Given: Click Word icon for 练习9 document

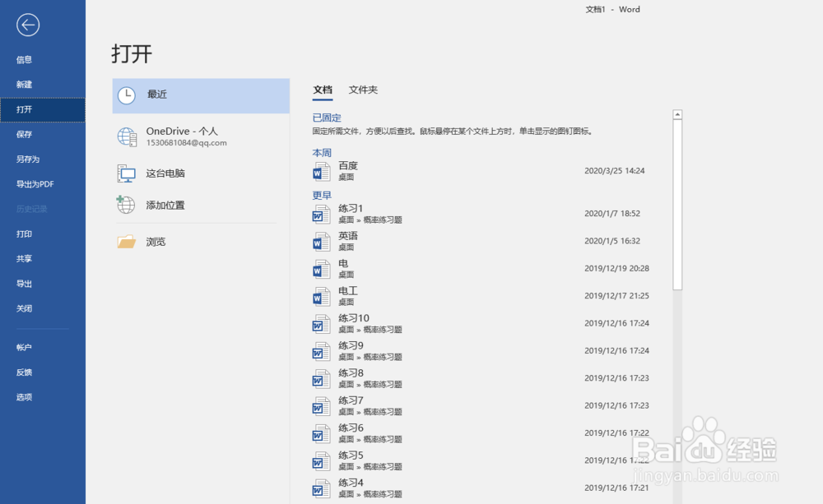Looking at the screenshot, I should (x=321, y=351).
